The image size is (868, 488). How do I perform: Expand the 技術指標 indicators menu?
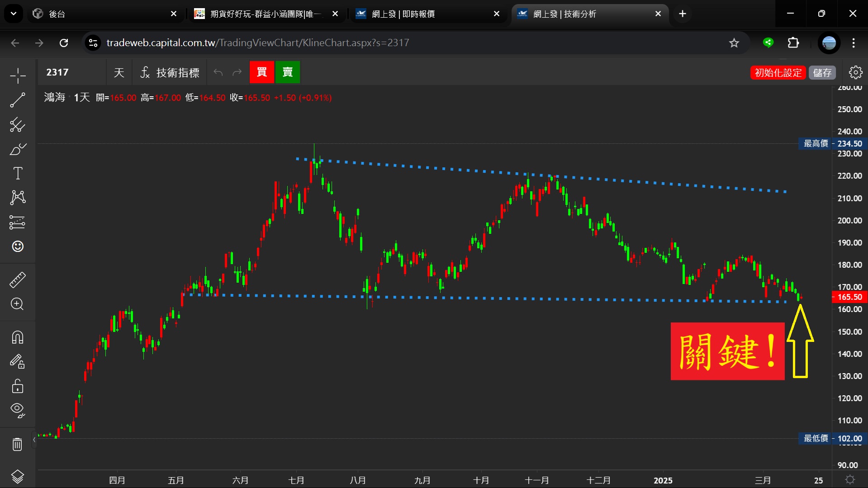[x=170, y=72]
